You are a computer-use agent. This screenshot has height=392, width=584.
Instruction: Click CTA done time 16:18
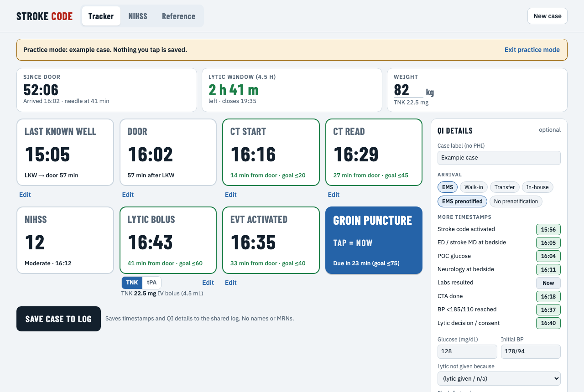tap(548, 296)
